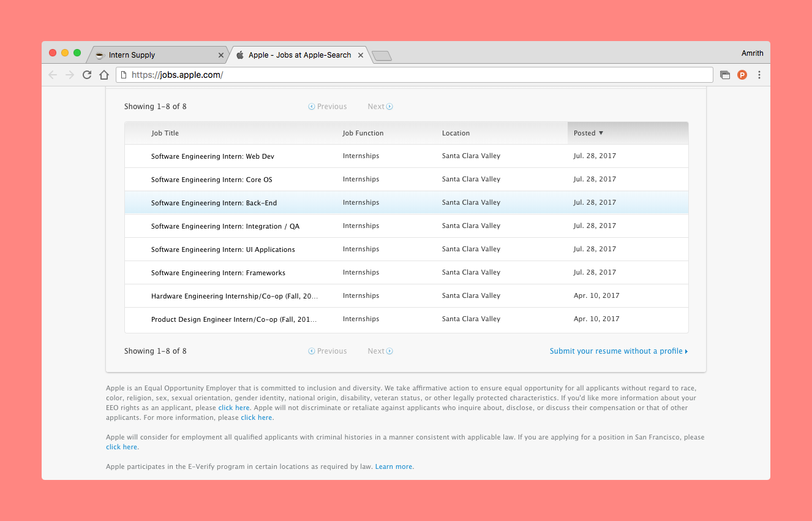Click the Amrith profile button
The image size is (812, 521).
click(753, 53)
